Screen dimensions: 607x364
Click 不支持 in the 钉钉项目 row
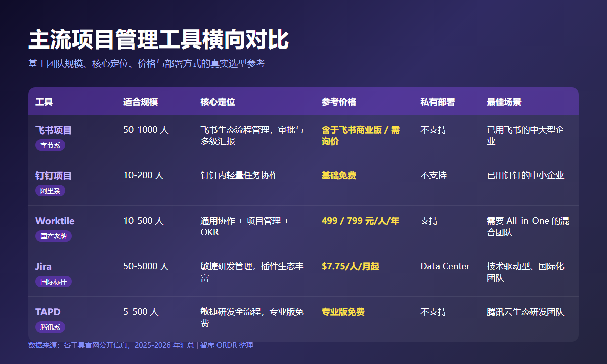[x=433, y=175]
